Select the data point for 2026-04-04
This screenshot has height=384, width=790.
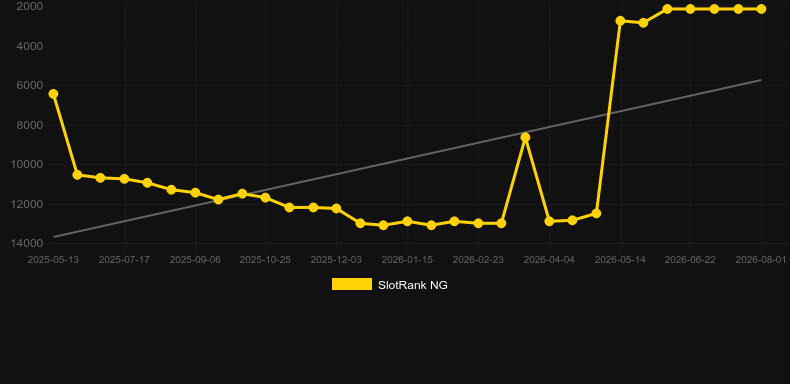coord(549,221)
